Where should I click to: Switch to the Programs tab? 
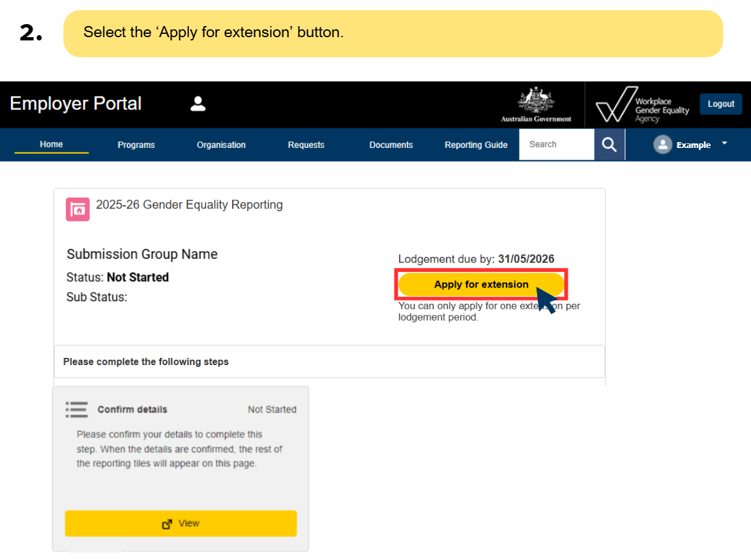136,145
